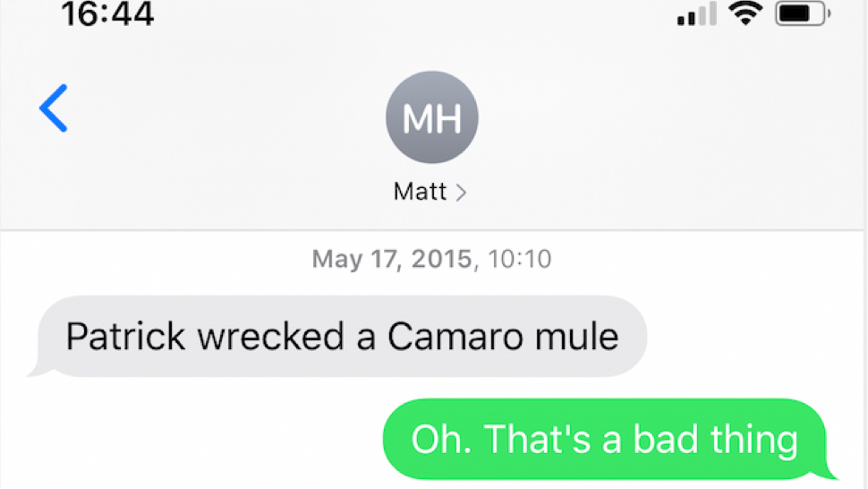The height and width of the screenshot is (489, 868).
Task: Click the tail of the green bubble
Action: (827, 471)
